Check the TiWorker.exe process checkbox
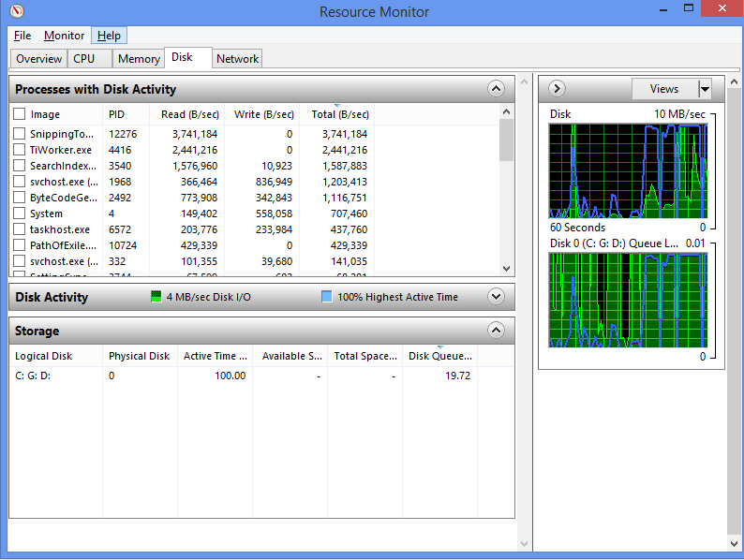Image resolution: width=744 pixels, height=560 pixels. 20,150
